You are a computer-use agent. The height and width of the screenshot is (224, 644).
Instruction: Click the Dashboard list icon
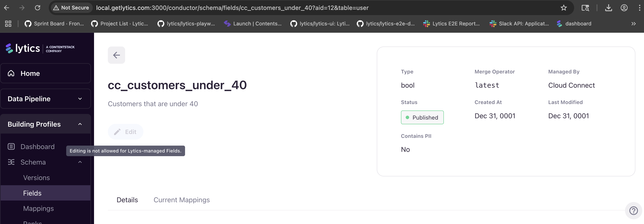(x=11, y=147)
